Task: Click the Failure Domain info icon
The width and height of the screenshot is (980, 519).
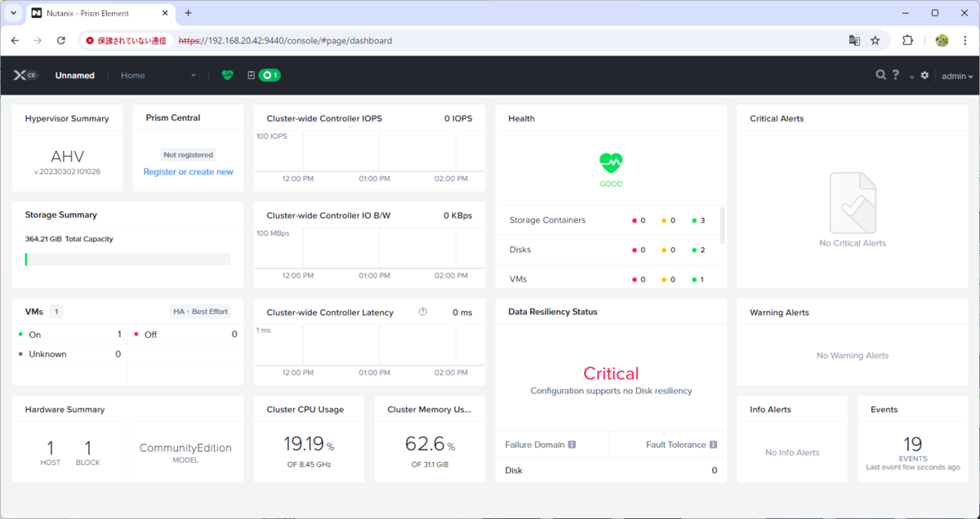Action: (572, 445)
